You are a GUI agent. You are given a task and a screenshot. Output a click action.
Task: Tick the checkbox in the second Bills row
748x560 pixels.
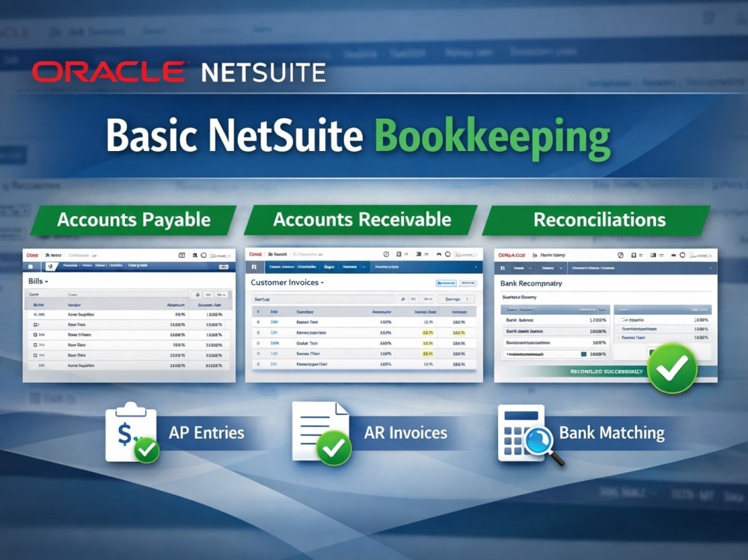(x=35, y=324)
